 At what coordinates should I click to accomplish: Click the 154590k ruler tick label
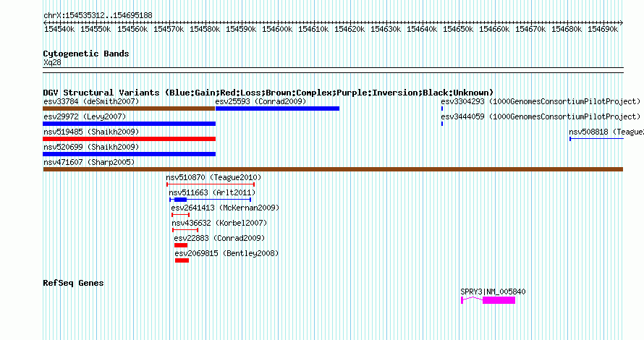tap(241, 29)
